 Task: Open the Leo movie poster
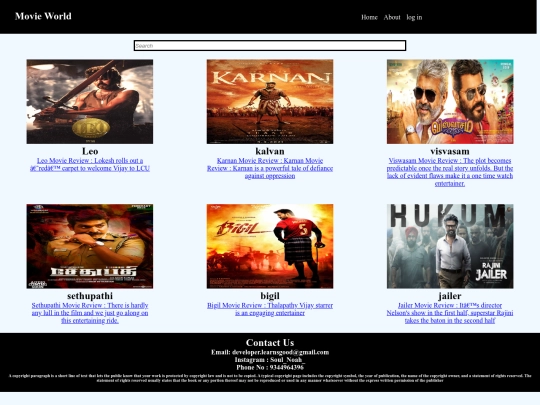pyautogui.click(x=90, y=102)
